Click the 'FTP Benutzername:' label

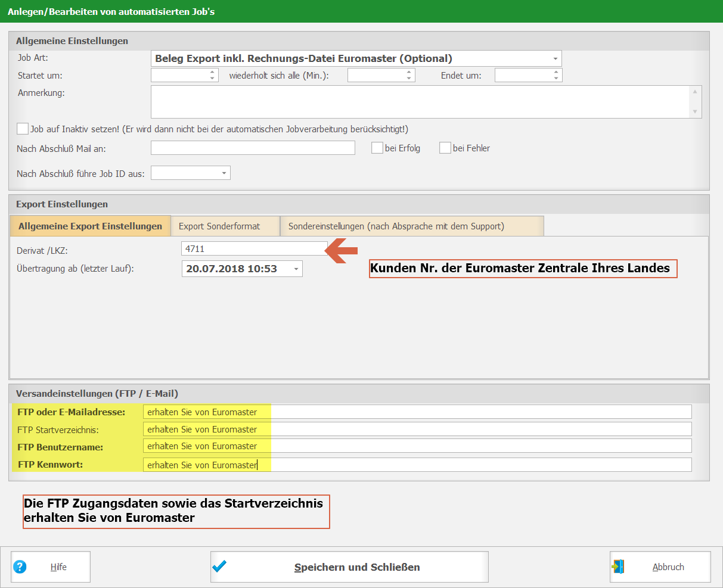(x=60, y=447)
